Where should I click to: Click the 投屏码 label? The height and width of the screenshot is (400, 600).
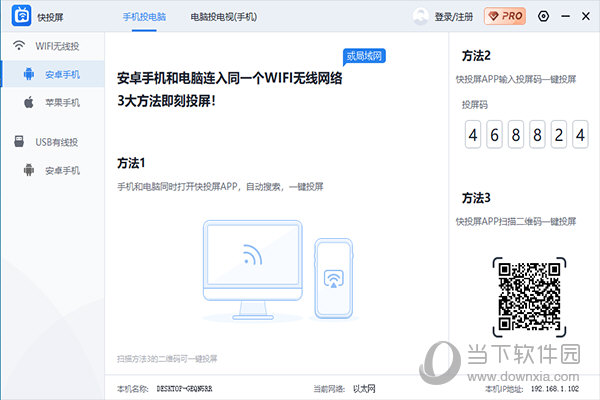474,105
